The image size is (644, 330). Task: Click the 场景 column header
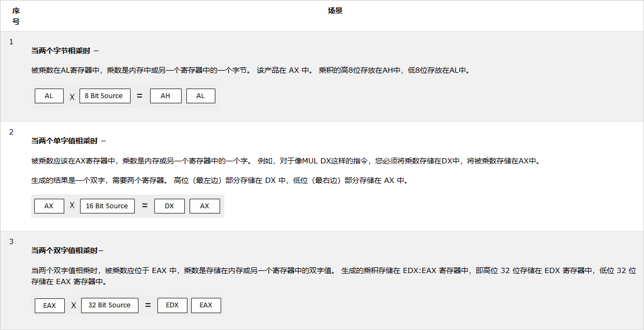pyautogui.click(x=335, y=11)
